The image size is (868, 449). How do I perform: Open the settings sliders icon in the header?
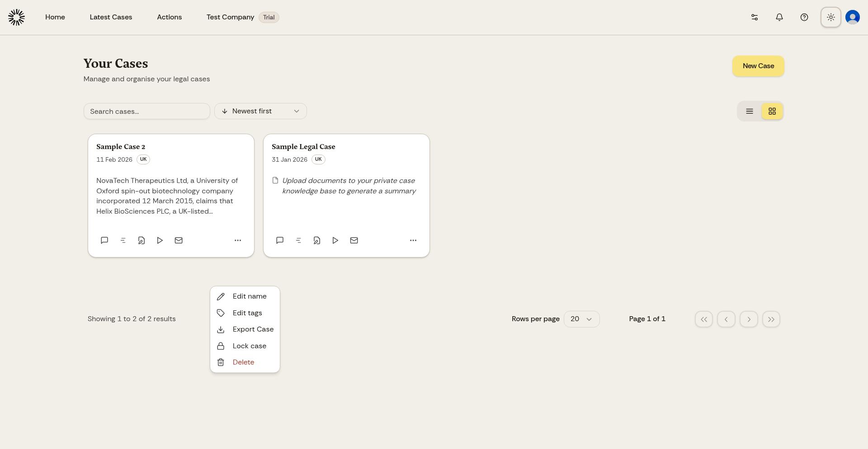[x=754, y=17]
